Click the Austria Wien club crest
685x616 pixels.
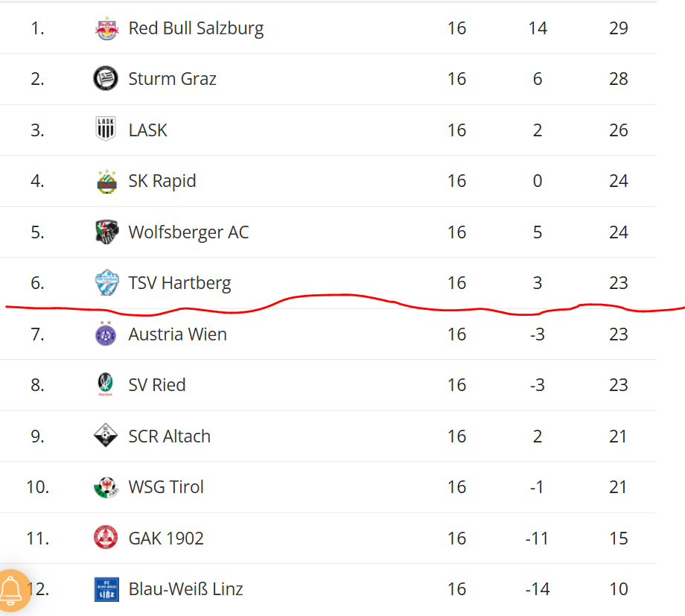pyautogui.click(x=106, y=334)
